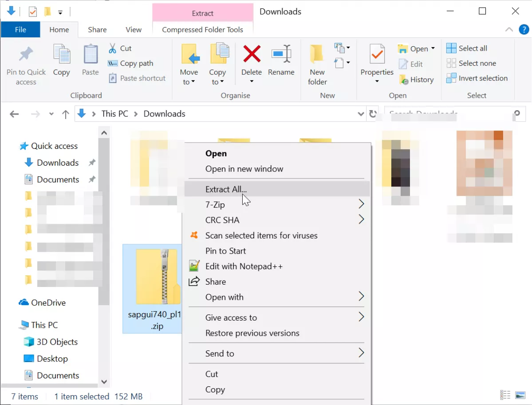Go back with the left arrow
The height and width of the screenshot is (405, 532).
[x=14, y=114]
